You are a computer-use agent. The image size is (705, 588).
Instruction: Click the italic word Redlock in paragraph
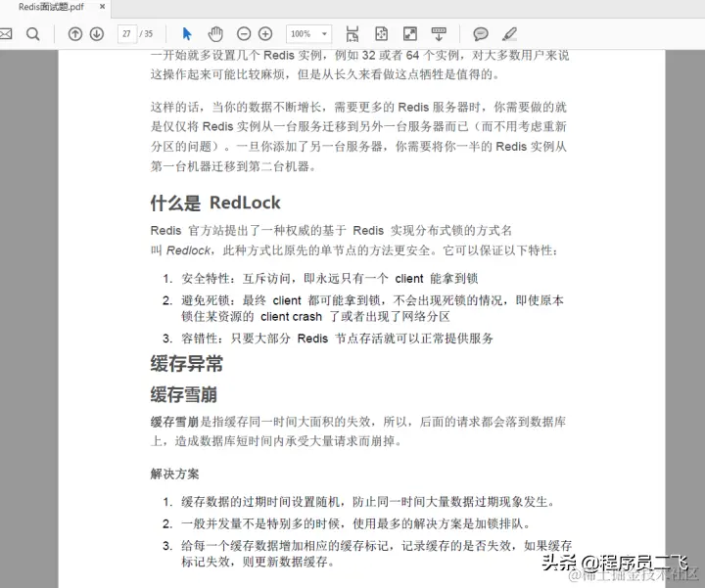point(188,250)
